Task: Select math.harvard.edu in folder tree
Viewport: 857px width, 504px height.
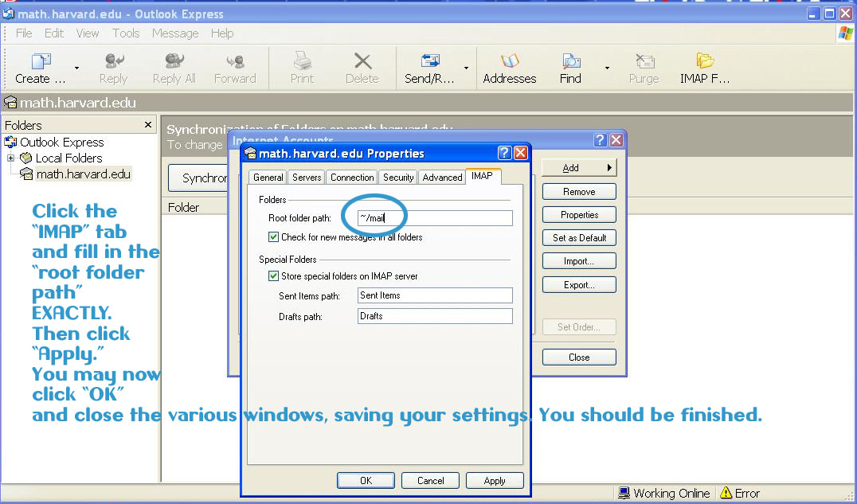Action: pos(83,174)
